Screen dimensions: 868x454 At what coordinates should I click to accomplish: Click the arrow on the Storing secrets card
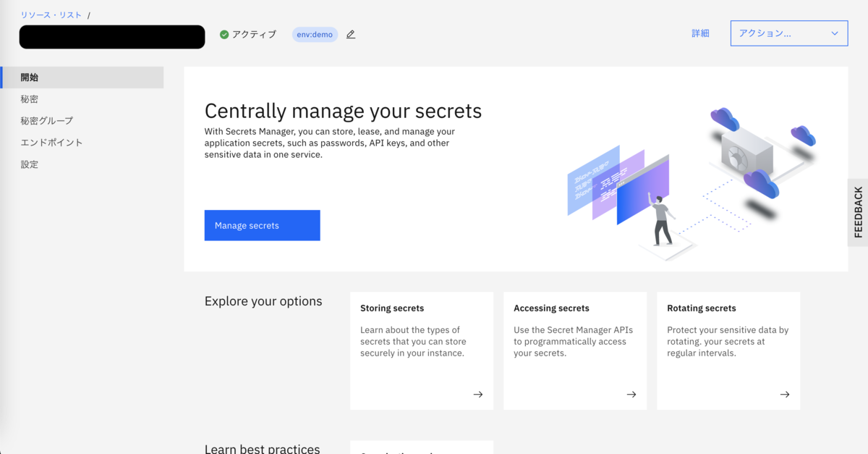pyautogui.click(x=477, y=394)
